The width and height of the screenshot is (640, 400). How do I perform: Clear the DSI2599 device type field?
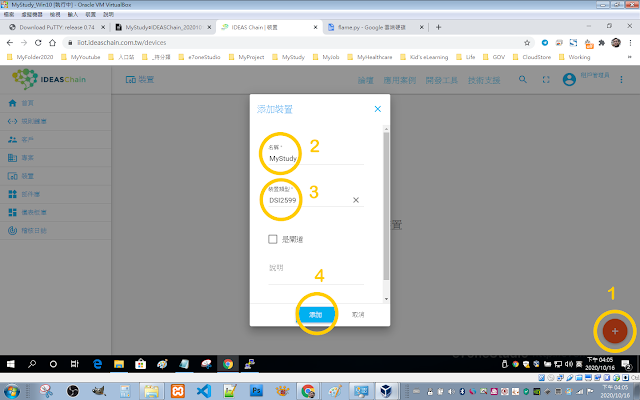356,200
